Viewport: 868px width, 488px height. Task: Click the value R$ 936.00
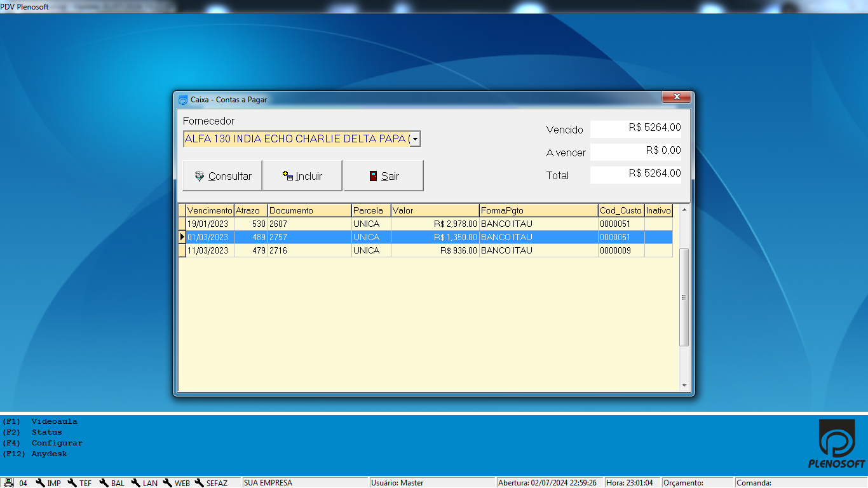tap(459, 250)
